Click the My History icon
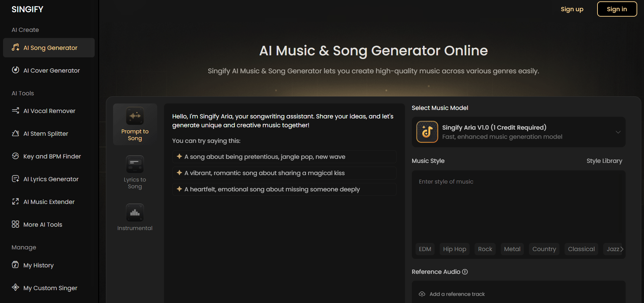Image resolution: width=644 pixels, height=303 pixels. tap(15, 265)
